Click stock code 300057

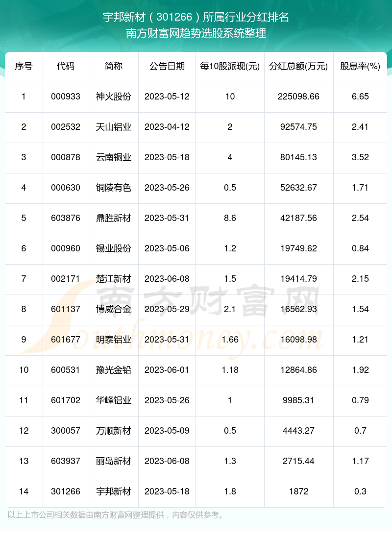pos(66,431)
